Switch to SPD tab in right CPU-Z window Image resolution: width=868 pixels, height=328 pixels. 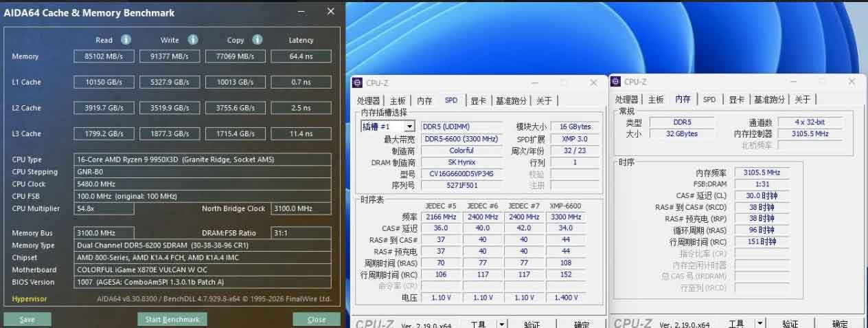709,100
